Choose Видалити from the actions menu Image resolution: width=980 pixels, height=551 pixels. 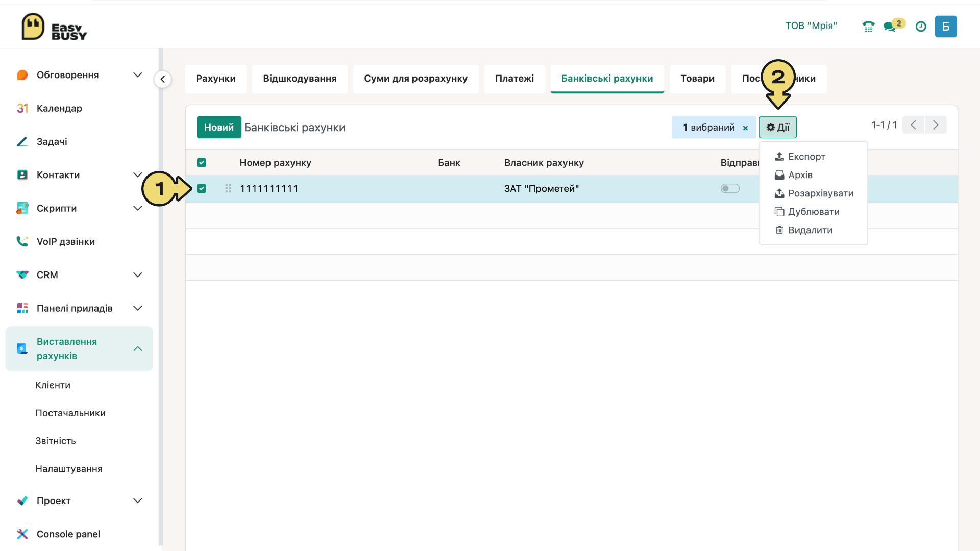point(810,230)
